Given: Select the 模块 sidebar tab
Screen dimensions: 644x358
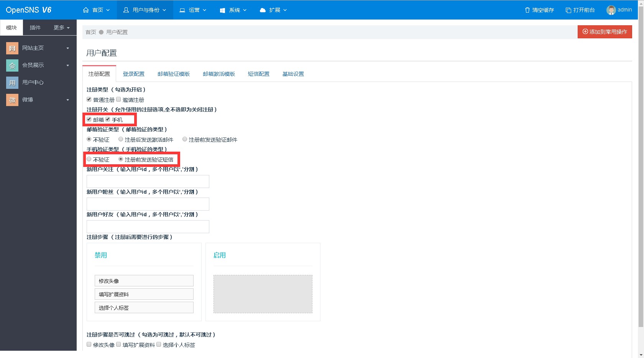Looking at the screenshot, I should point(11,28).
